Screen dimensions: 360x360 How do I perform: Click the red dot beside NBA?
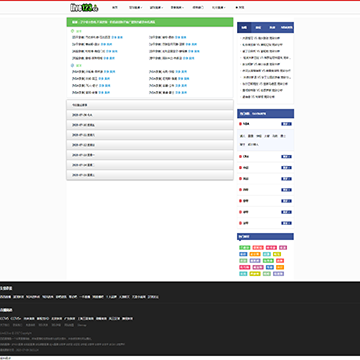pyautogui.click(x=240, y=124)
